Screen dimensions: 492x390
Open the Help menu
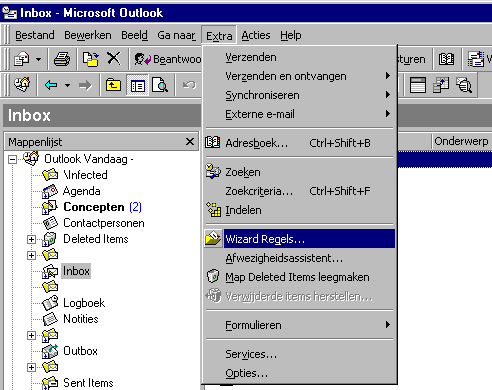point(291,35)
